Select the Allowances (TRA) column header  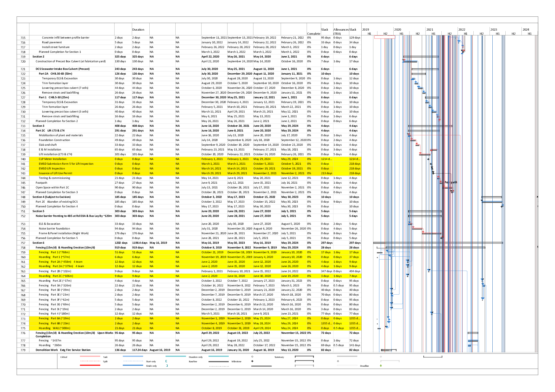click(341, 31)
